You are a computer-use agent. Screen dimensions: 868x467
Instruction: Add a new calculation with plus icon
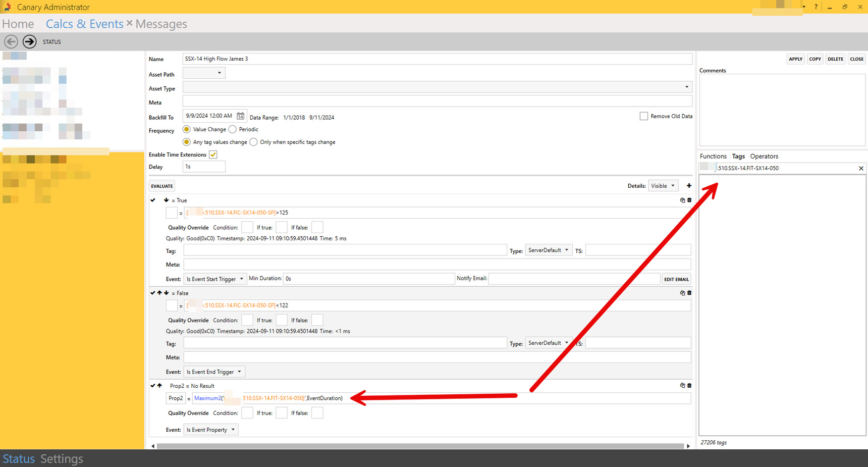pyautogui.click(x=689, y=186)
